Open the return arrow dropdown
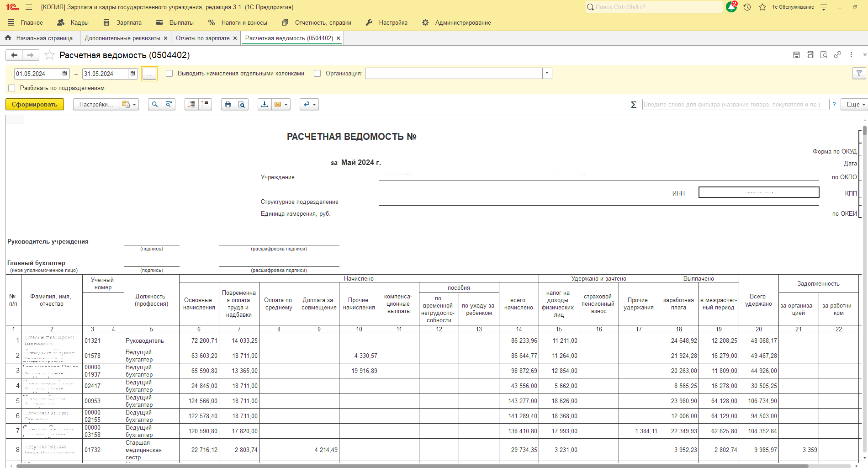The image size is (868, 468). [309, 104]
